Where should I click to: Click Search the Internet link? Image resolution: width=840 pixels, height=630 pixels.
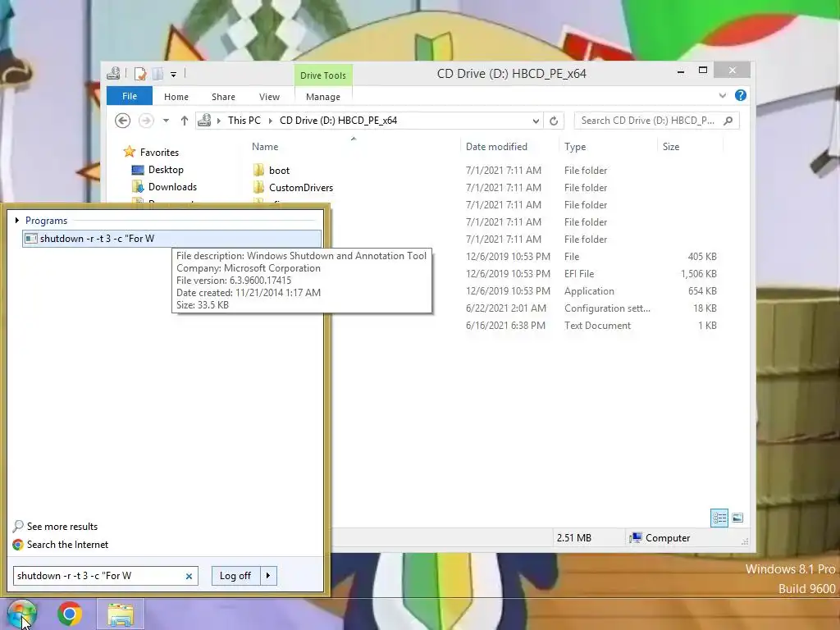(x=67, y=545)
